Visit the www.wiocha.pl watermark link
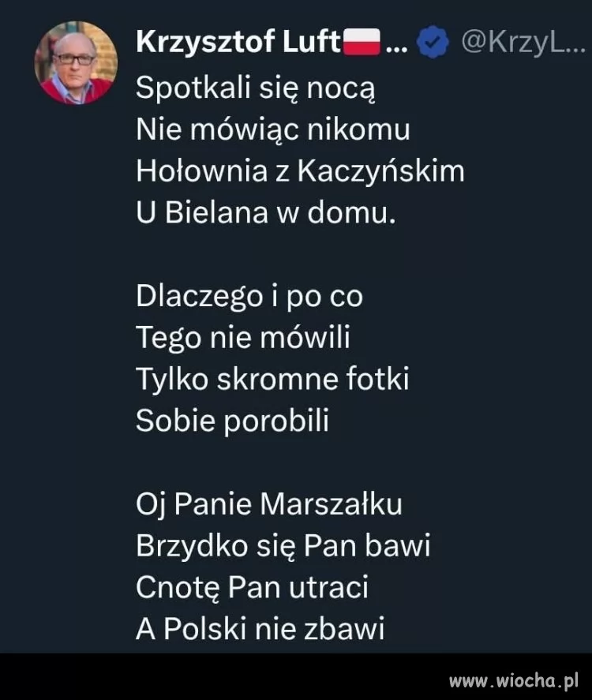Image resolution: width=592 pixels, height=700 pixels. click(x=514, y=681)
